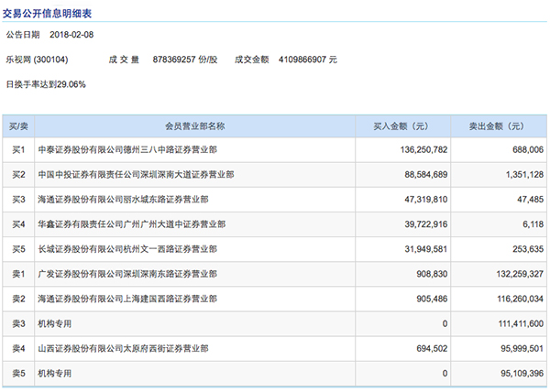Click stock name 乐视网 (300104)
Viewport: 550px width, 392px height.
pos(37,60)
